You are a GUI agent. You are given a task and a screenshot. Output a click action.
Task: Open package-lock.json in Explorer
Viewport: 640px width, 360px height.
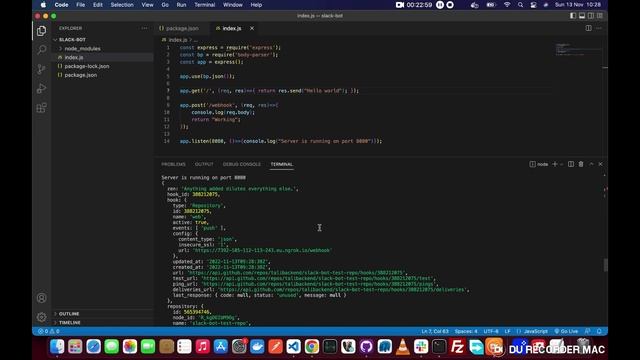[x=87, y=66]
